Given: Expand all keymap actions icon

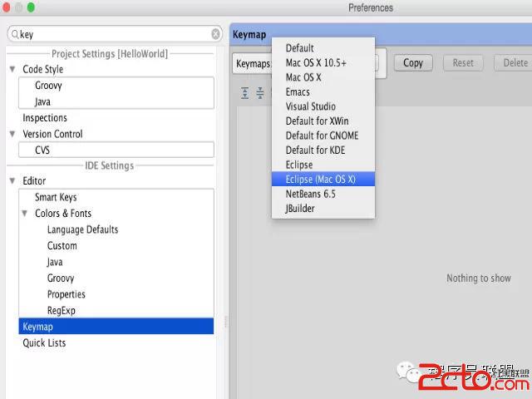Looking at the screenshot, I should click(244, 92).
